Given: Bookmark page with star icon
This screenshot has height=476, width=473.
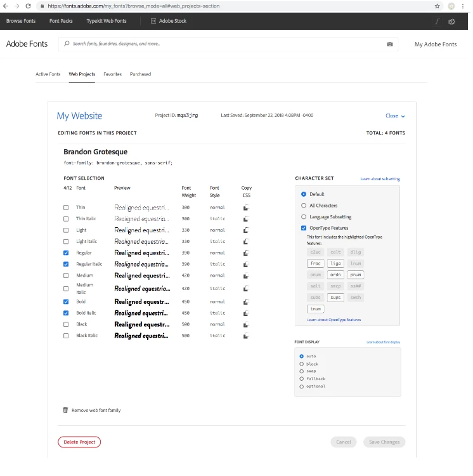Looking at the screenshot, I should 437,6.
